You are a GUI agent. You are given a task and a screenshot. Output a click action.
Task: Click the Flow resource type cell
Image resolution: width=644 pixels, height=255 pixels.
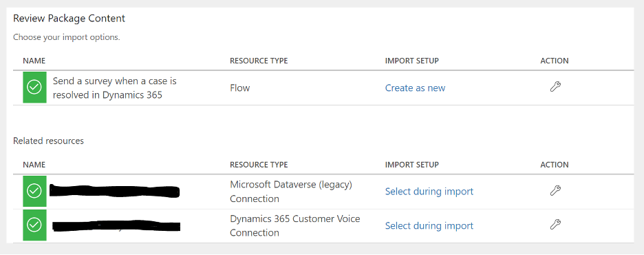point(240,88)
